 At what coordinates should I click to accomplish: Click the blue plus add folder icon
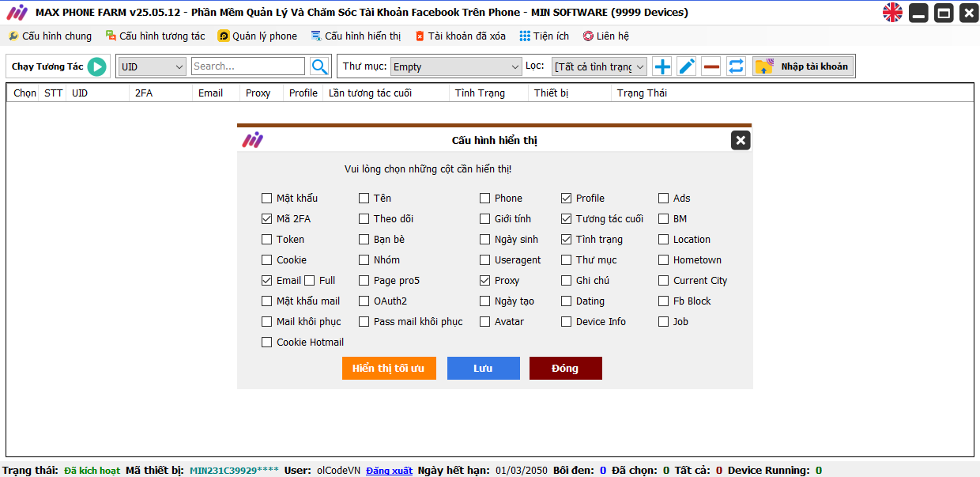(x=662, y=66)
